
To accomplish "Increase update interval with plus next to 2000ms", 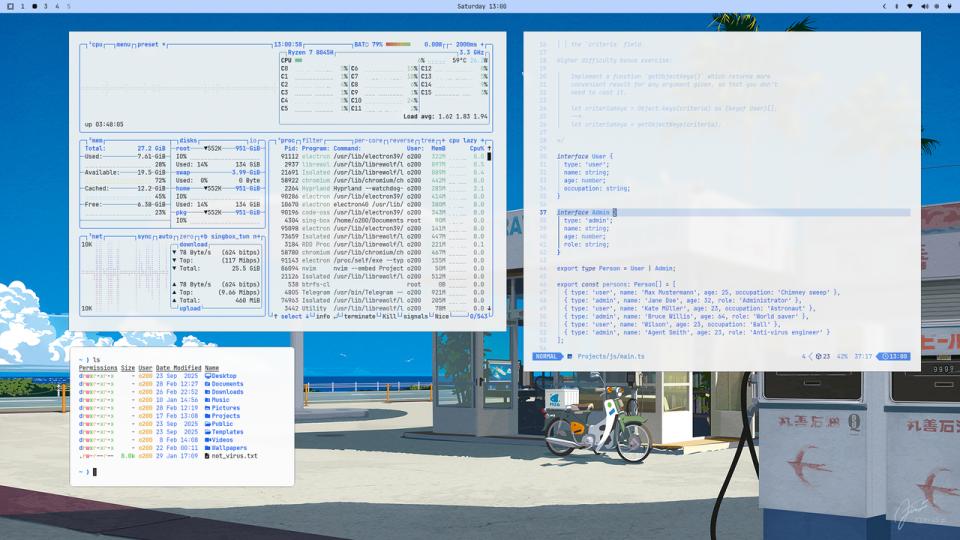I will tap(482, 45).
